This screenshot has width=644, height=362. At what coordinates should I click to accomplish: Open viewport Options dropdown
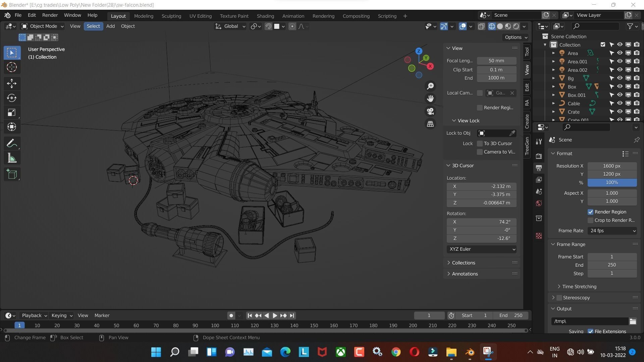(x=516, y=37)
